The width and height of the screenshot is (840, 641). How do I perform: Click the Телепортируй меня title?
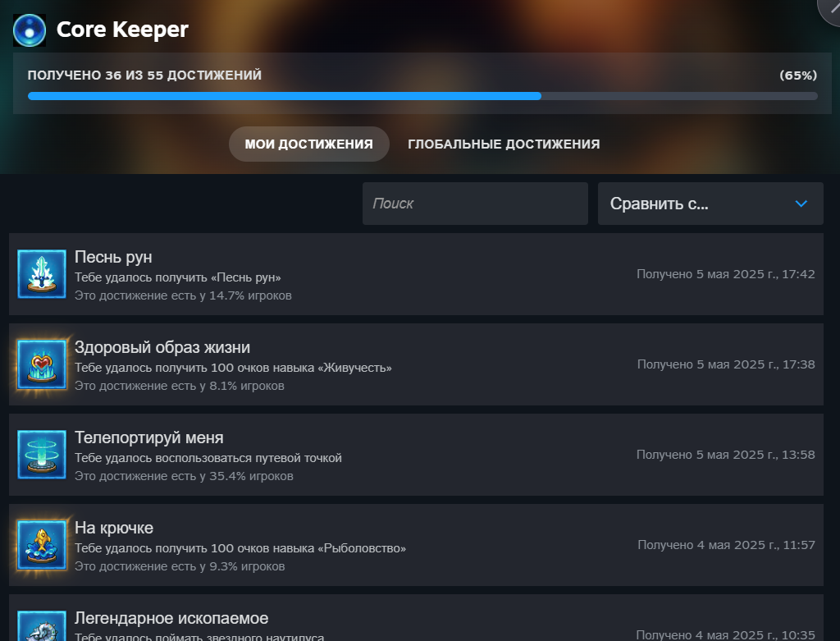[x=149, y=438]
